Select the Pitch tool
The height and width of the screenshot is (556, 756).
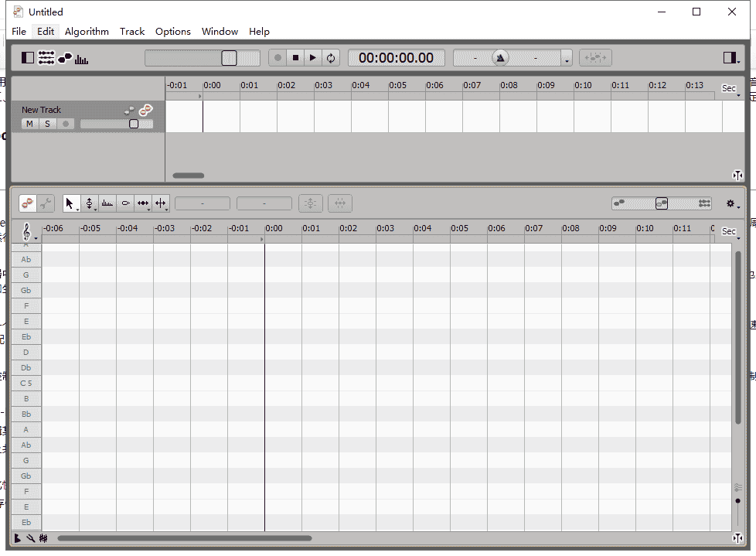(x=90, y=203)
